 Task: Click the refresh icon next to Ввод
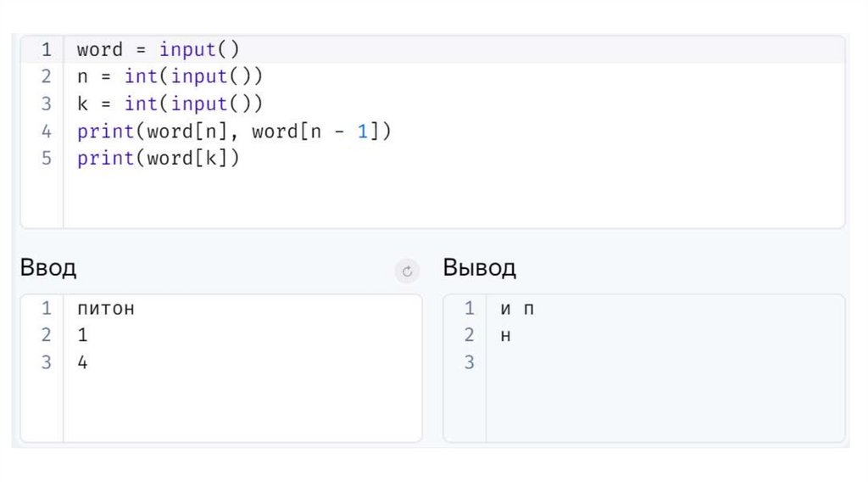click(x=407, y=271)
